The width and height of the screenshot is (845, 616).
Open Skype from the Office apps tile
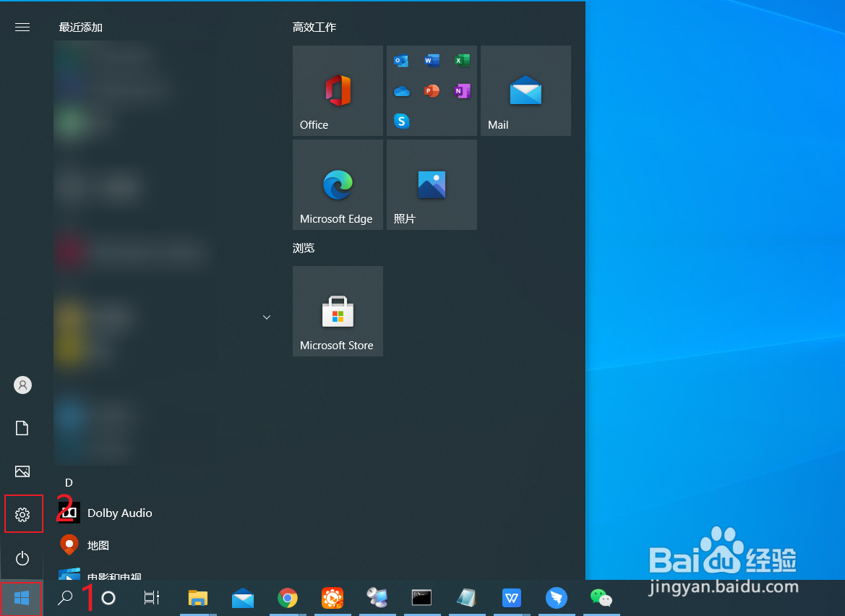click(x=401, y=121)
